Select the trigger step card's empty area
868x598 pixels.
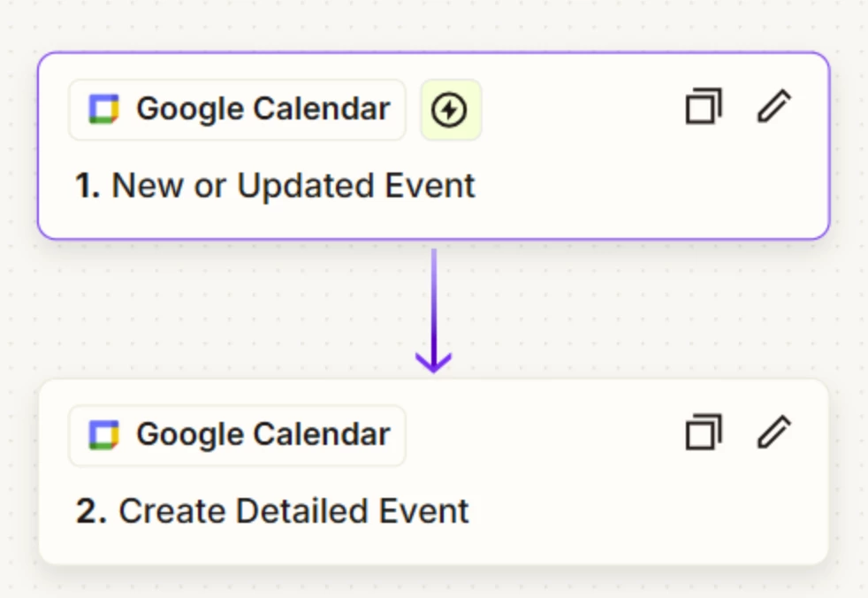click(x=636, y=183)
